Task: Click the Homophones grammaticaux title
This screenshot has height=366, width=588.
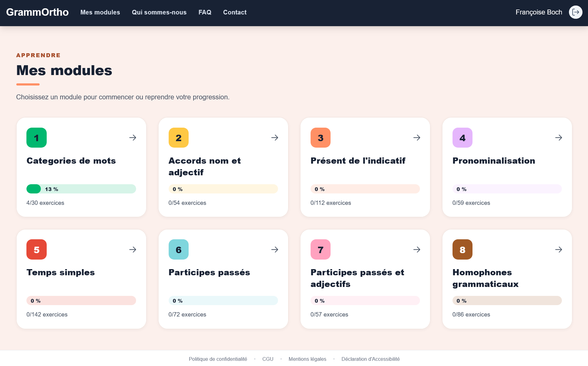Action: click(x=485, y=278)
